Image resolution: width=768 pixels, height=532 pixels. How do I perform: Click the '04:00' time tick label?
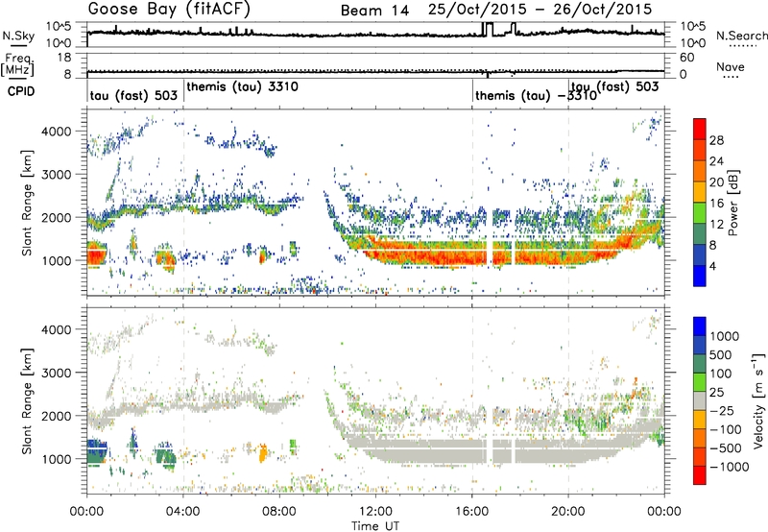point(183,512)
